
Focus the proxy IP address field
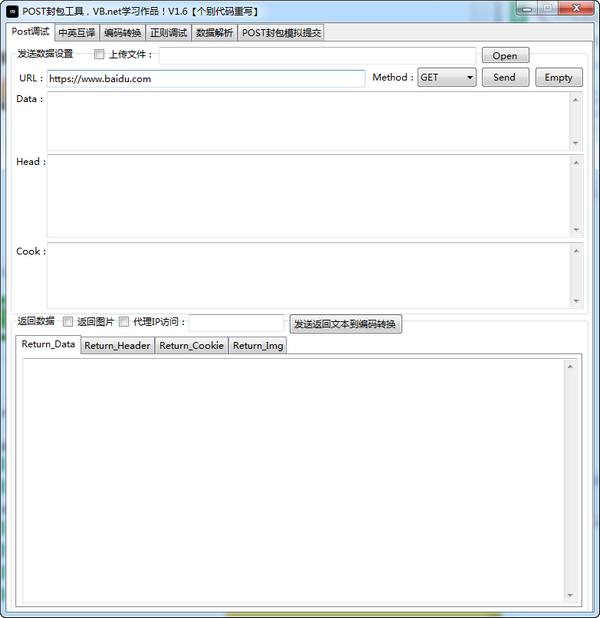point(236,323)
